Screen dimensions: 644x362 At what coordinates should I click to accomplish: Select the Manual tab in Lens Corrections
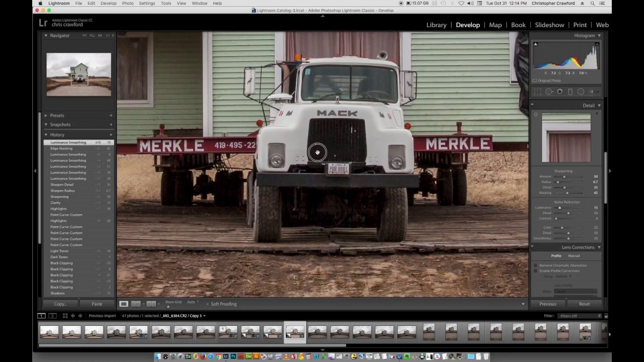pyautogui.click(x=574, y=256)
